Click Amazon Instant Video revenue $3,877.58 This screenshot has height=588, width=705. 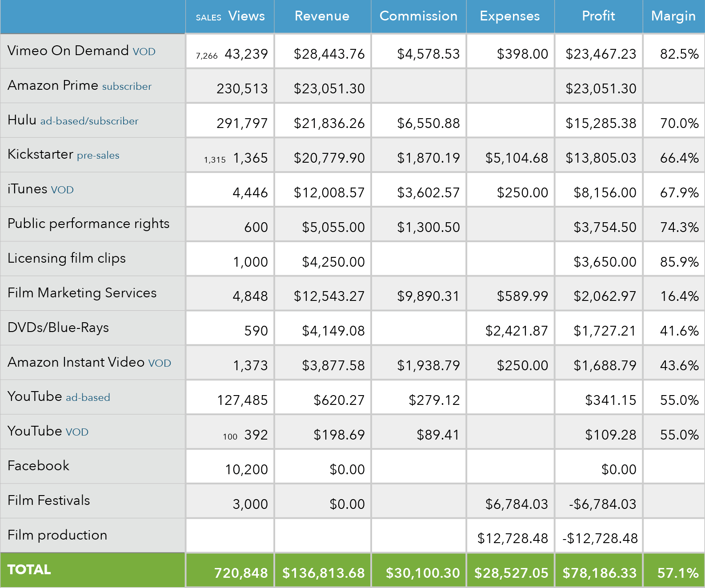pyautogui.click(x=323, y=363)
